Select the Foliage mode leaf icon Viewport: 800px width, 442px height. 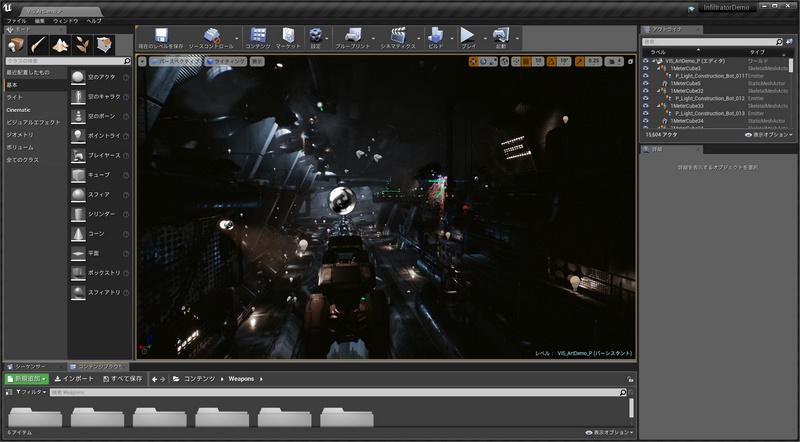point(83,44)
